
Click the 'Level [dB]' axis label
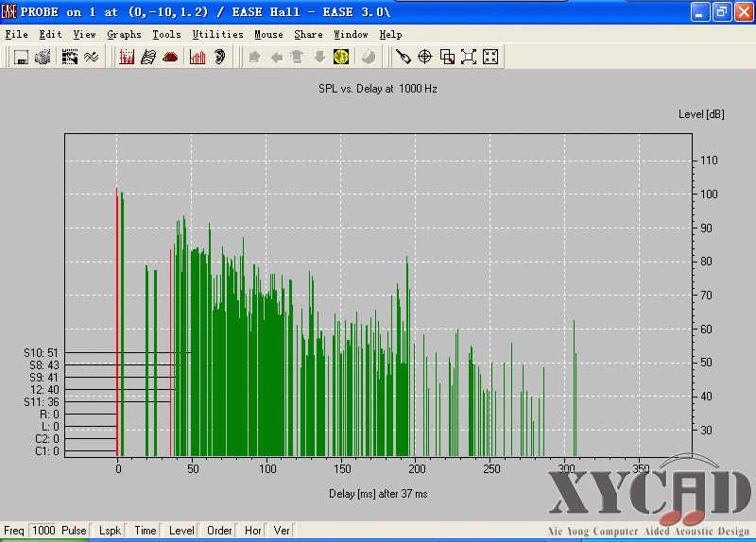click(x=701, y=114)
